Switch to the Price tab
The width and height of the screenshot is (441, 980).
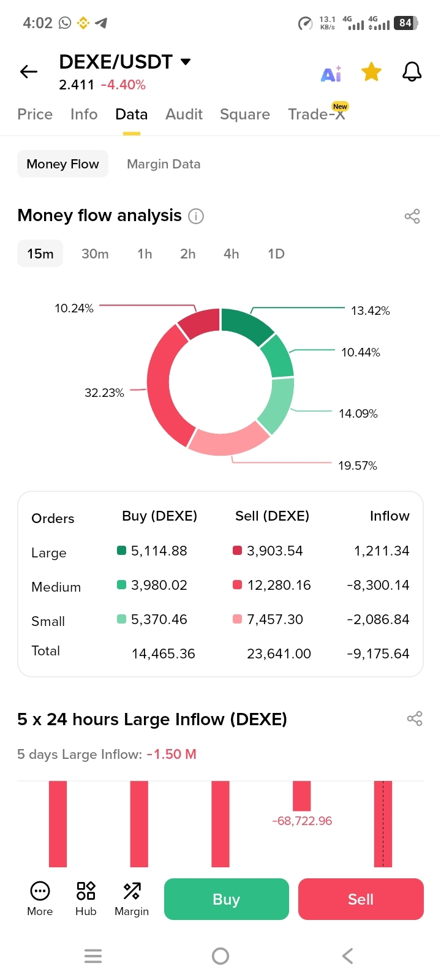[35, 115]
